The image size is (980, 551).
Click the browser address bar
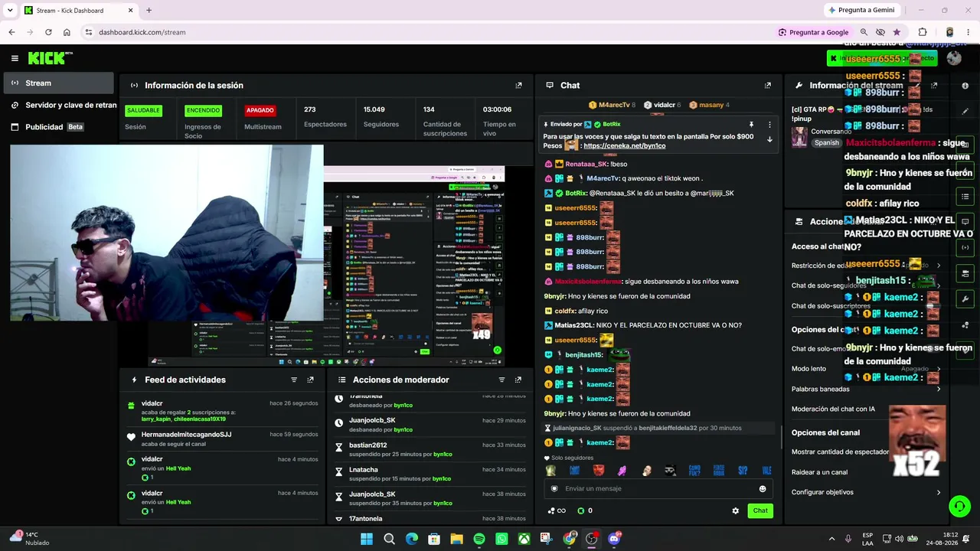pyautogui.click(x=429, y=32)
